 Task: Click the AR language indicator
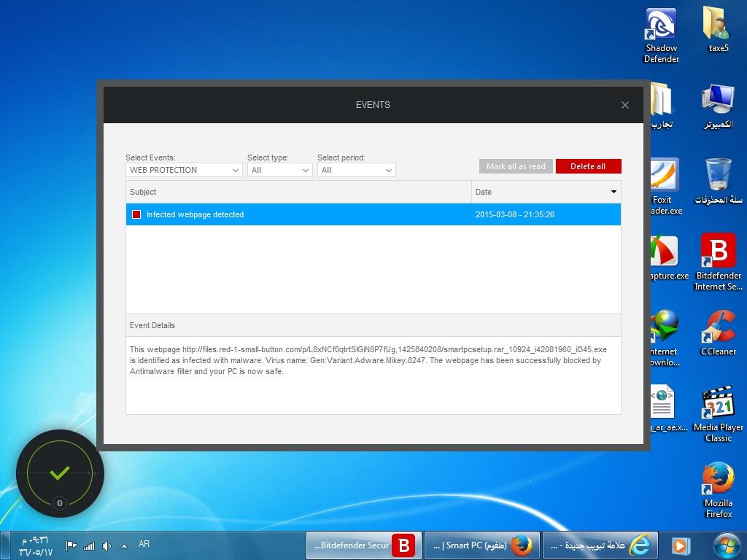pyautogui.click(x=144, y=544)
